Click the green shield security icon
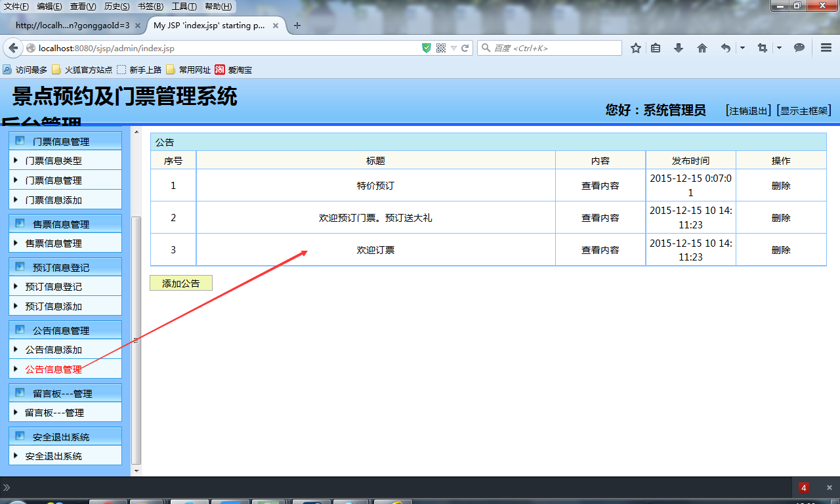 pyautogui.click(x=427, y=48)
